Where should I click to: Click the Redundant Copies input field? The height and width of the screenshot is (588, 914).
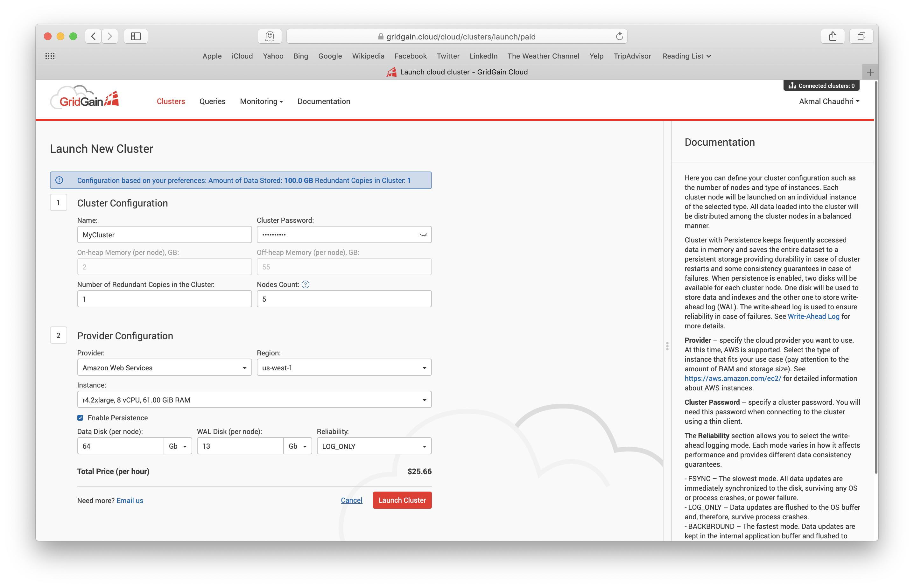pyautogui.click(x=165, y=298)
